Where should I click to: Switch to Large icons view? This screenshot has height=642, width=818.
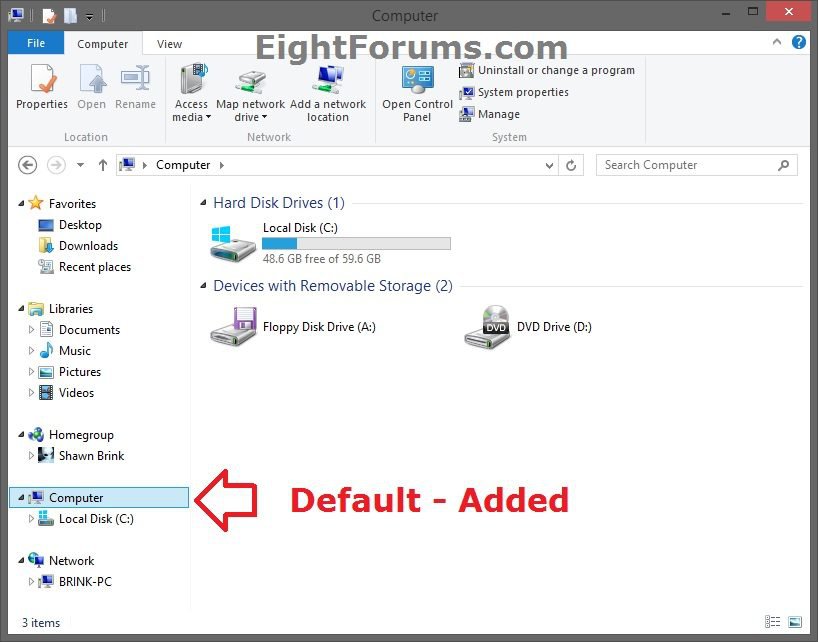click(x=795, y=621)
